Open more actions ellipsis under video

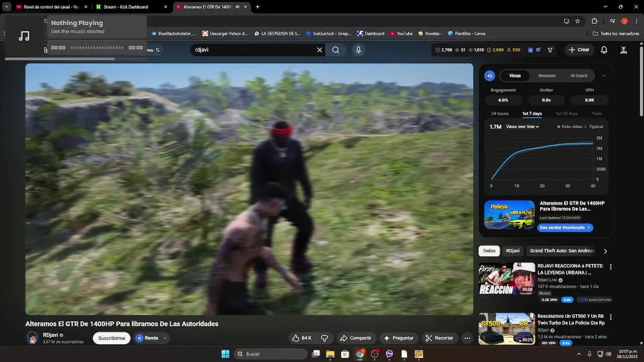pos(467,338)
